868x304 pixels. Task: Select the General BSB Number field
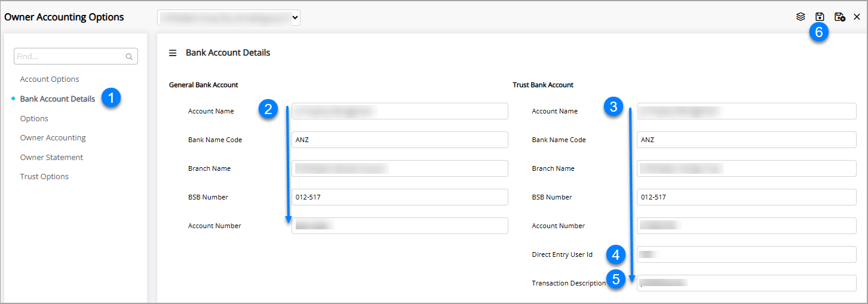pyautogui.click(x=400, y=197)
